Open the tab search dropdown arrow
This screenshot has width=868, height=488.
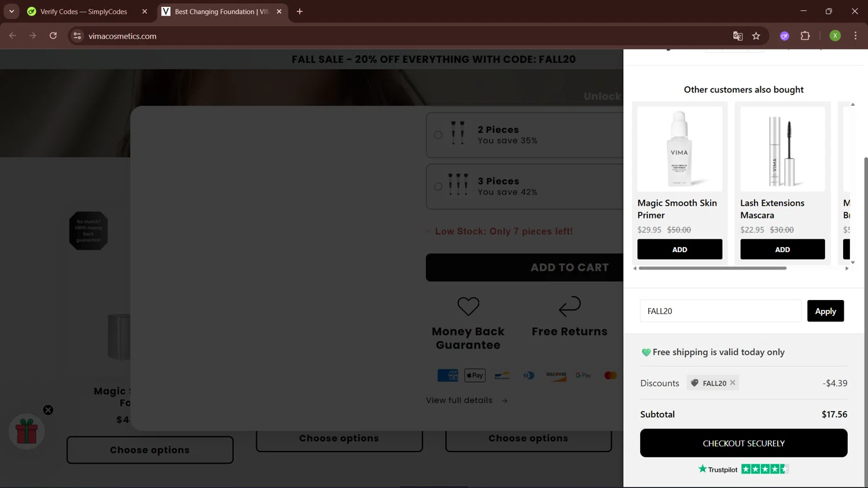click(12, 12)
